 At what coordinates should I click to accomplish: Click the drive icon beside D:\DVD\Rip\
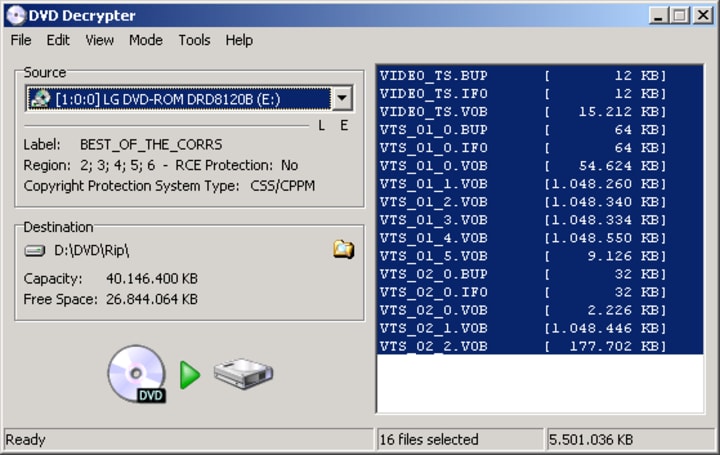(34, 251)
